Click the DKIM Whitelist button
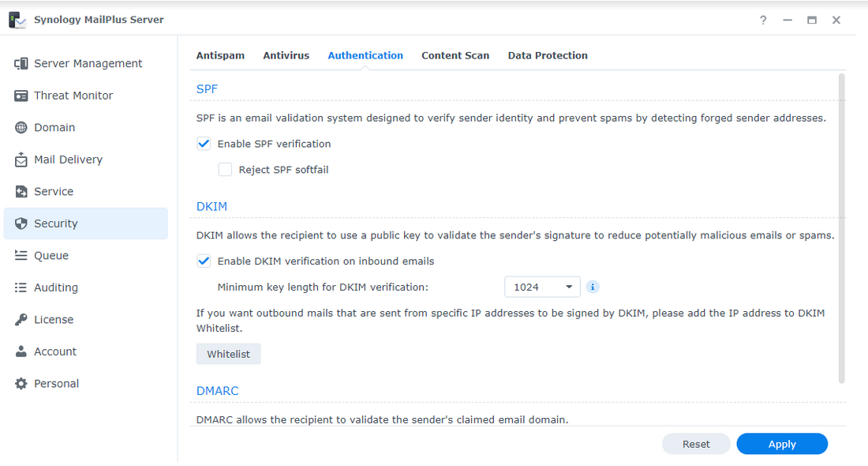The image size is (868, 466). click(229, 354)
